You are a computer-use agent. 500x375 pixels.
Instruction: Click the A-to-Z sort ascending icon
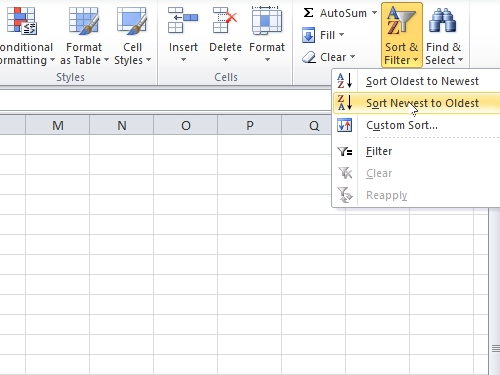(x=345, y=81)
